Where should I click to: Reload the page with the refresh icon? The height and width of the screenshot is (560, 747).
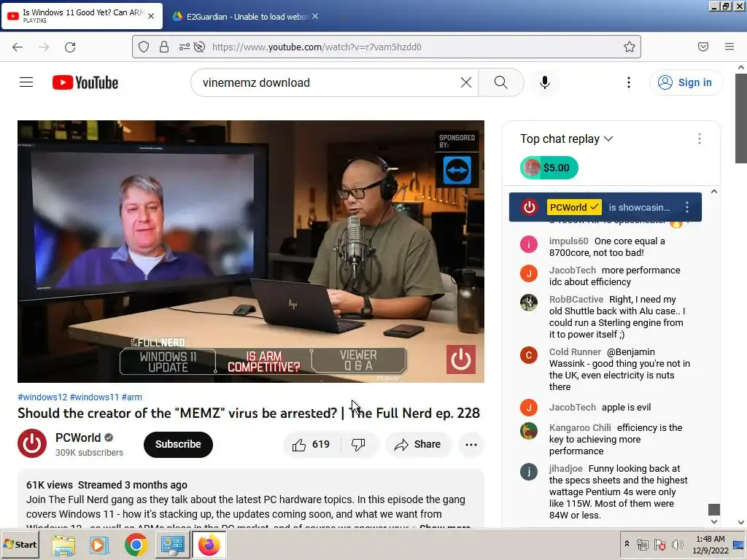pyautogui.click(x=70, y=47)
